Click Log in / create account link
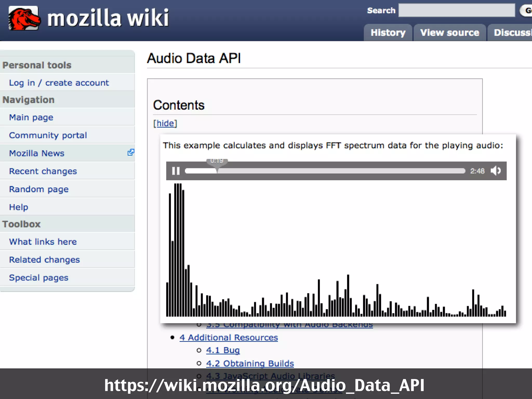Image resolution: width=532 pixels, height=399 pixels. (x=59, y=83)
